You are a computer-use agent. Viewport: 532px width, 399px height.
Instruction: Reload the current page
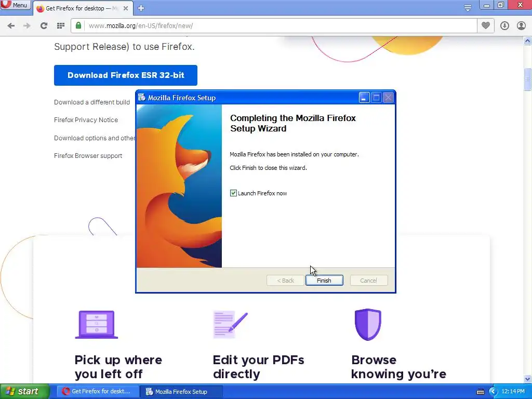(x=44, y=26)
